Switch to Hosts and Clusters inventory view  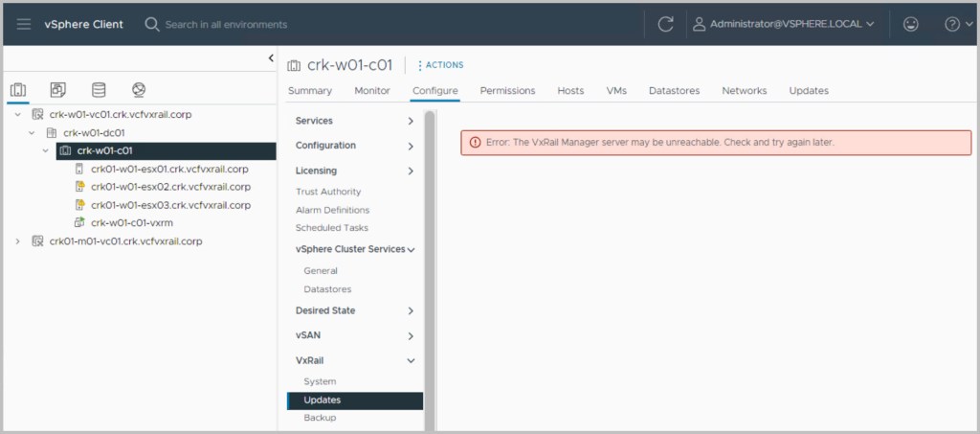[x=18, y=90]
